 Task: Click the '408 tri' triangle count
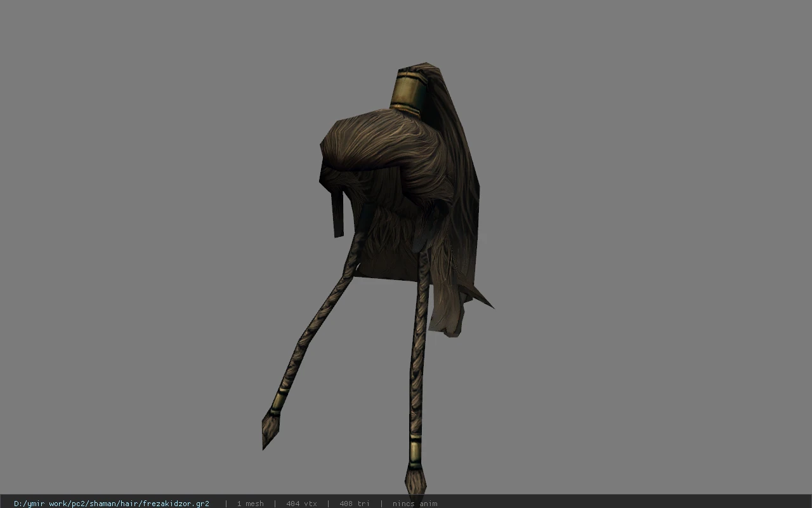coord(354,504)
